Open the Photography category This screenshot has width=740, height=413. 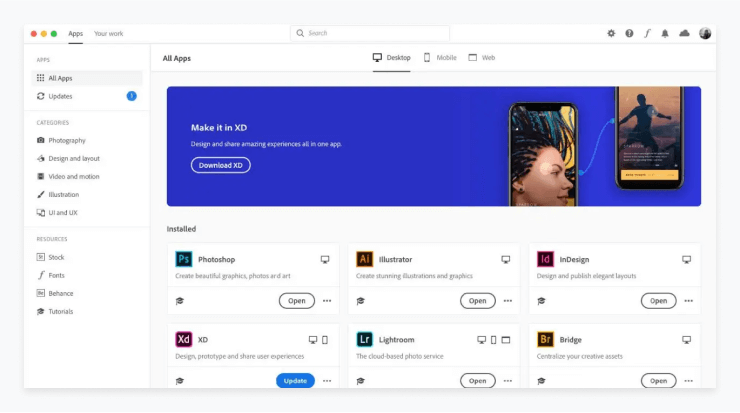61,141
